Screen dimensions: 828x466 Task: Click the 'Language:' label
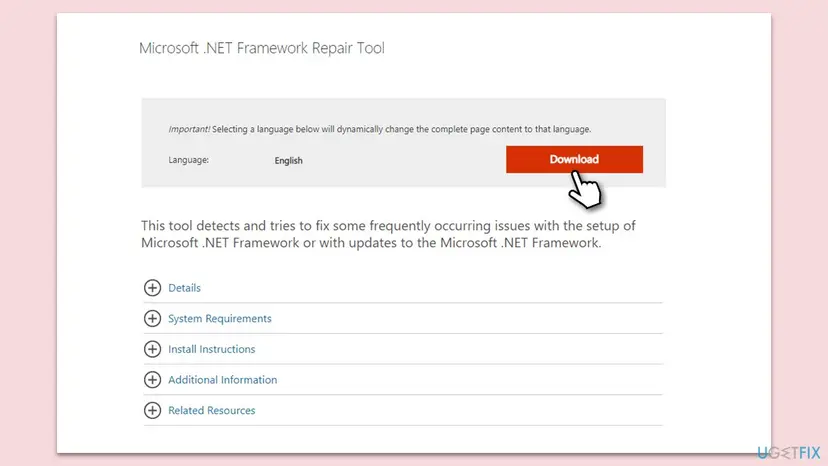[189, 160]
